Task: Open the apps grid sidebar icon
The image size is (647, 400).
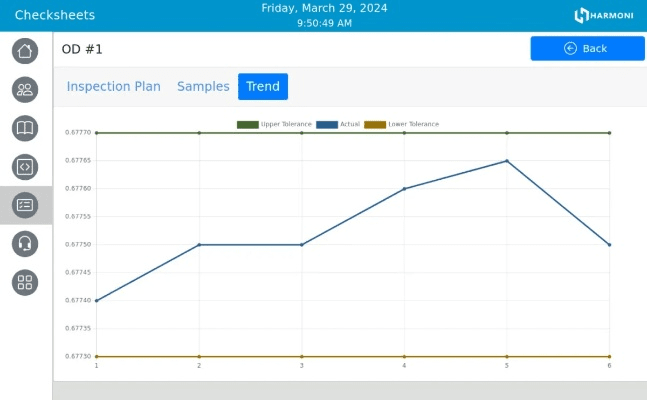Action: (25, 282)
